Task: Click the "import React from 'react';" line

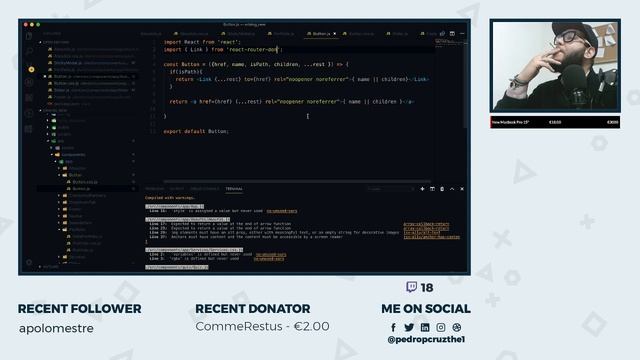Action: (x=202, y=42)
